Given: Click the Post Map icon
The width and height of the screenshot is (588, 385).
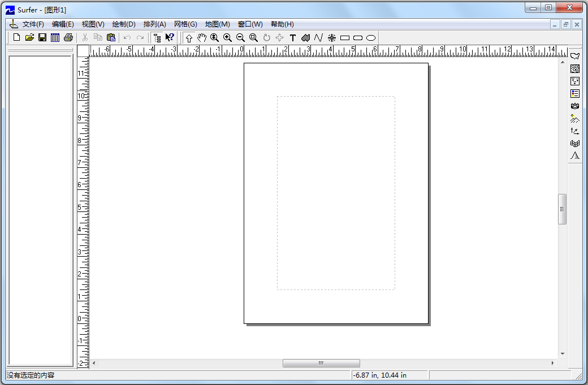Looking at the screenshot, I should pyautogui.click(x=575, y=81).
